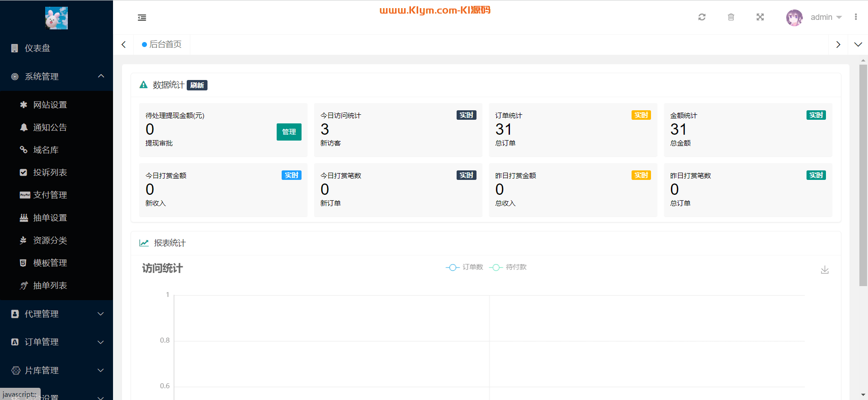The width and height of the screenshot is (868, 400).
Task: Click the vertical page scrollbar
Action: (863, 175)
